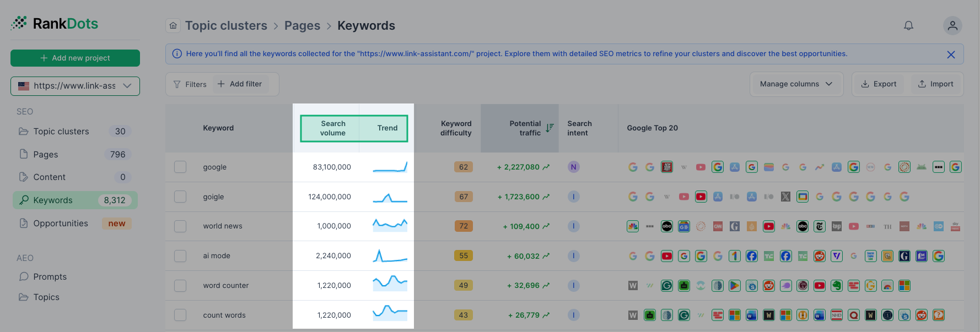980x332 pixels.
Task: Navigate to Pages breadcrumb
Action: [302, 25]
